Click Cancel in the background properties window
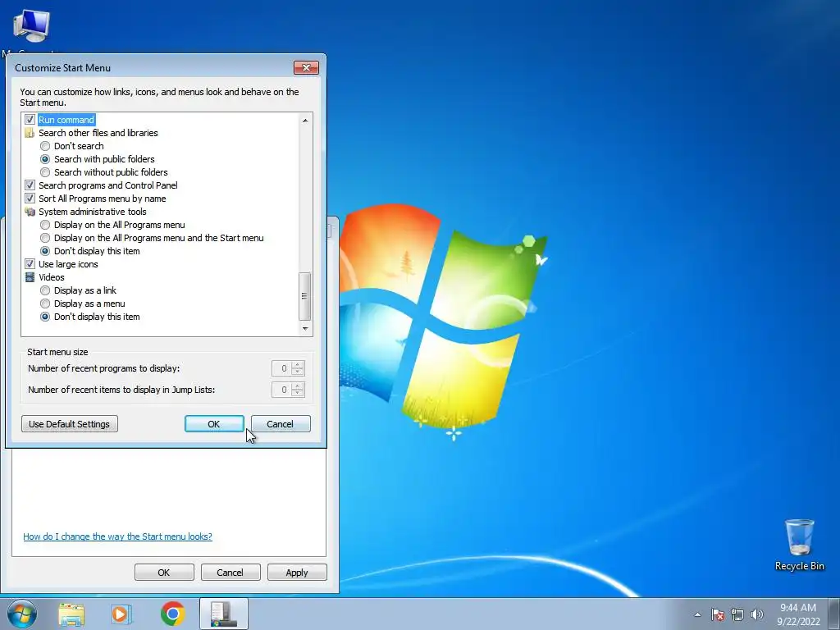Image resolution: width=840 pixels, height=630 pixels. [x=231, y=572]
